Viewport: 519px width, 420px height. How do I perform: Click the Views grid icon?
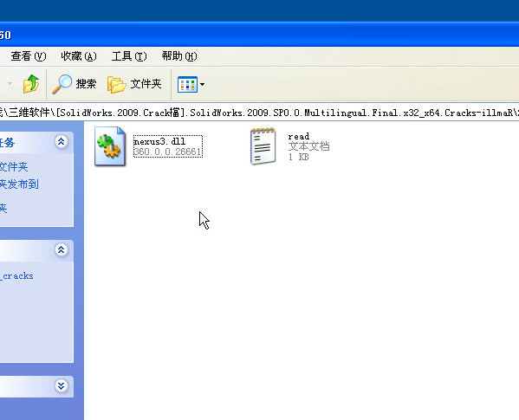click(x=187, y=84)
